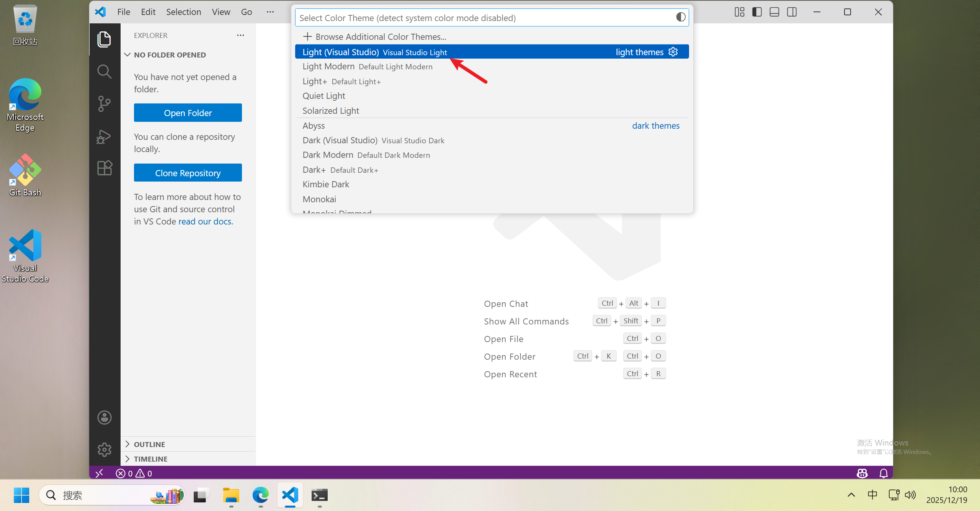
Task: Follow the read our docs link
Action: tap(205, 221)
